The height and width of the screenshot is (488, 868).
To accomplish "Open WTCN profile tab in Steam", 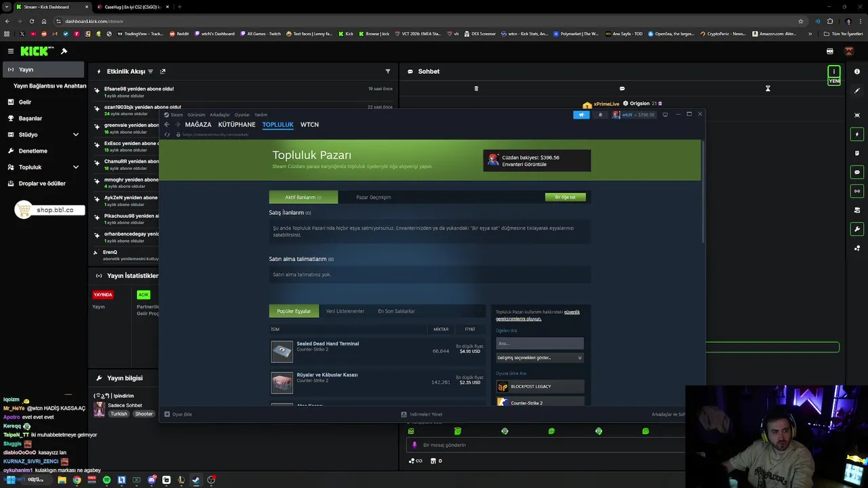I will tap(309, 125).
